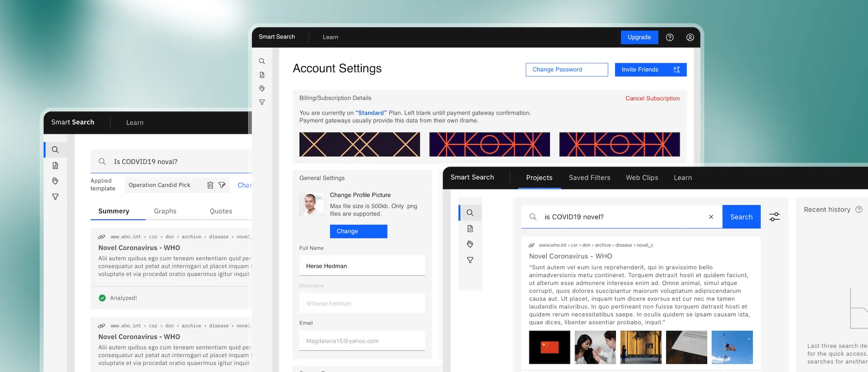Click the Upgrade button
This screenshot has width=868, height=372.
(639, 37)
